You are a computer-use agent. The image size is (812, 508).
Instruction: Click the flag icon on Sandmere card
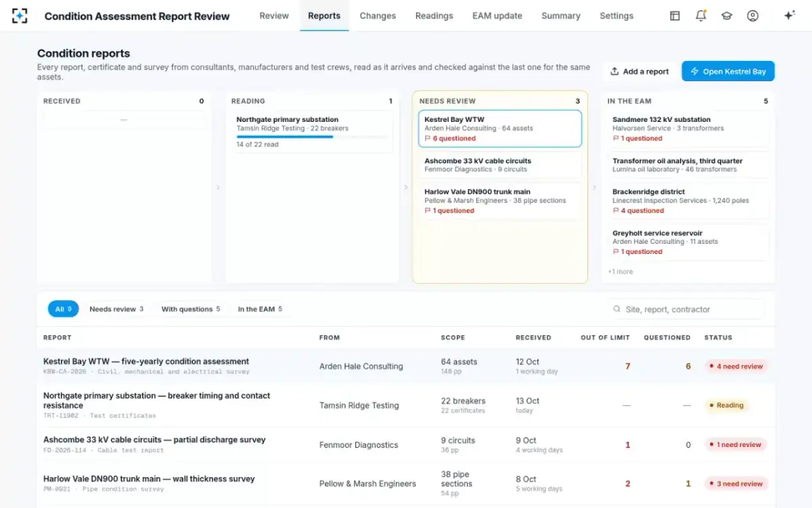click(x=616, y=138)
